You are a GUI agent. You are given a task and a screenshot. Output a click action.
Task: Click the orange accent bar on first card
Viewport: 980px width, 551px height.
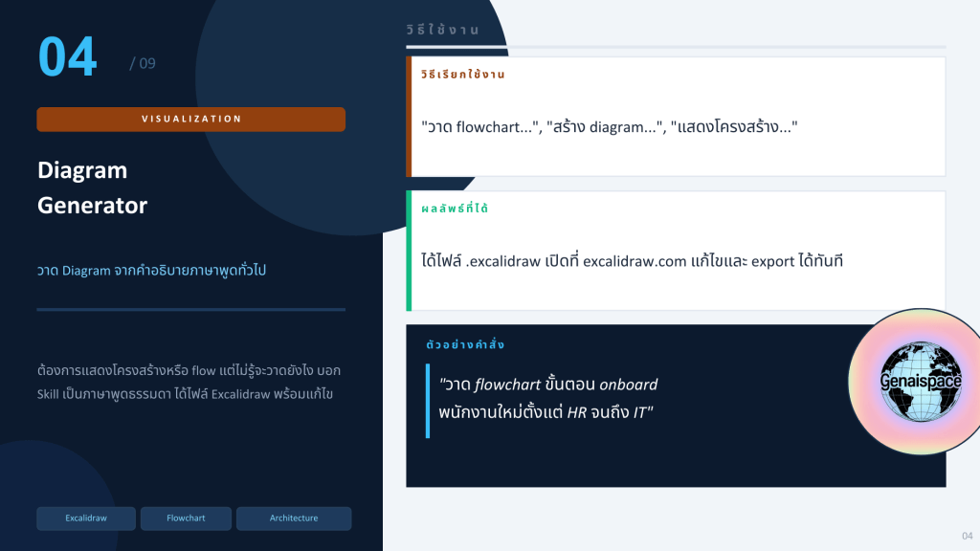click(409, 117)
